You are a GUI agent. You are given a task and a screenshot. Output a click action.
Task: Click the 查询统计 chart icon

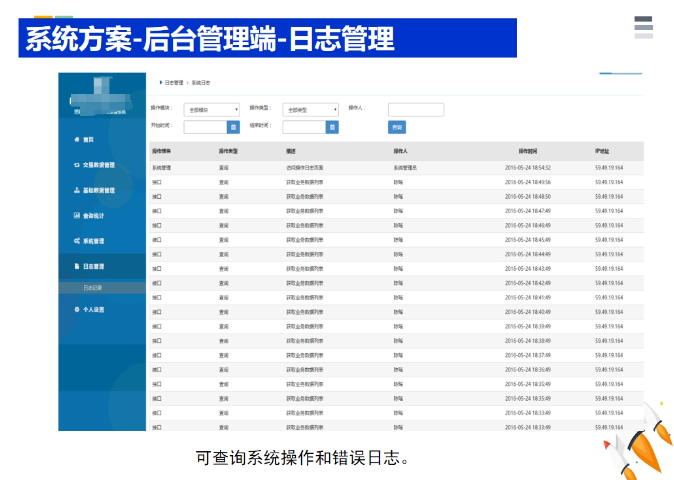[x=77, y=215]
